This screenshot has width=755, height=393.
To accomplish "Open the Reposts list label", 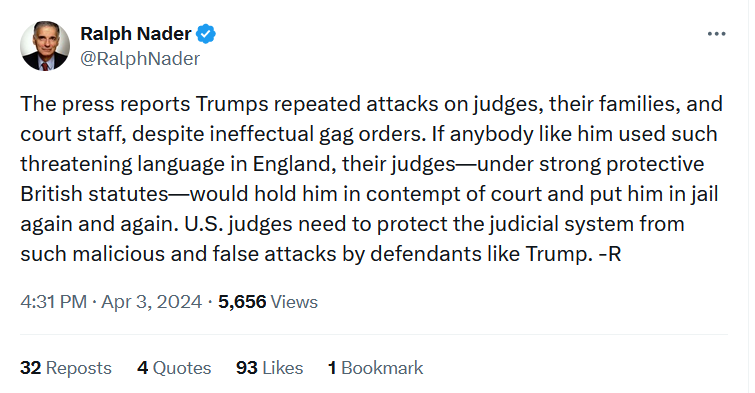I will (78, 368).
